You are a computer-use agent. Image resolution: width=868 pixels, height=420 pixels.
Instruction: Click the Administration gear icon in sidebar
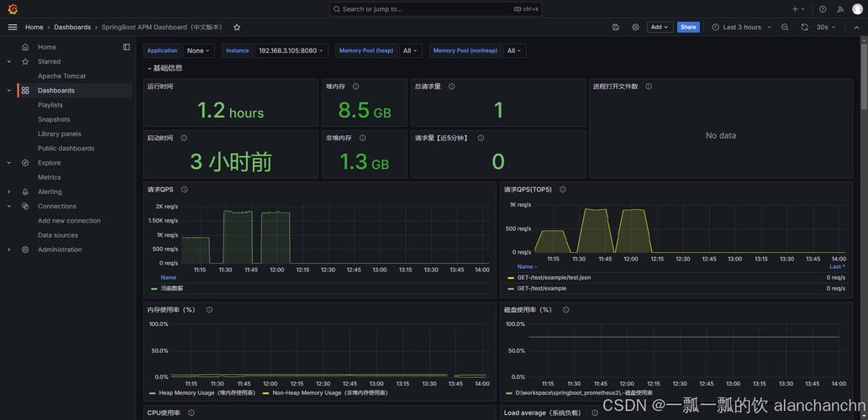tap(25, 249)
